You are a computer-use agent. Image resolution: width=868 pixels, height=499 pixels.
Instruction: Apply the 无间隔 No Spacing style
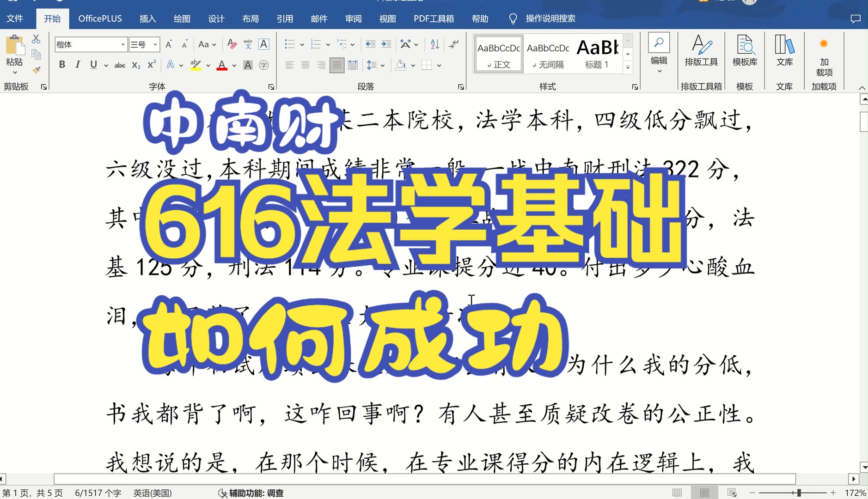pyautogui.click(x=548, y=54)
